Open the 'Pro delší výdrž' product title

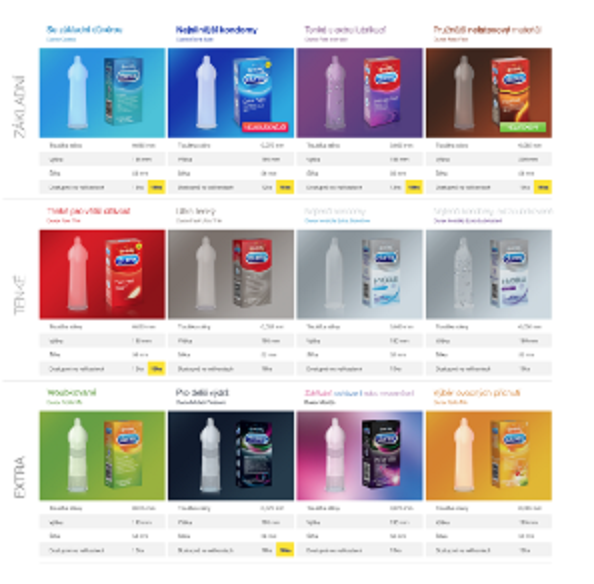point(202,392)
